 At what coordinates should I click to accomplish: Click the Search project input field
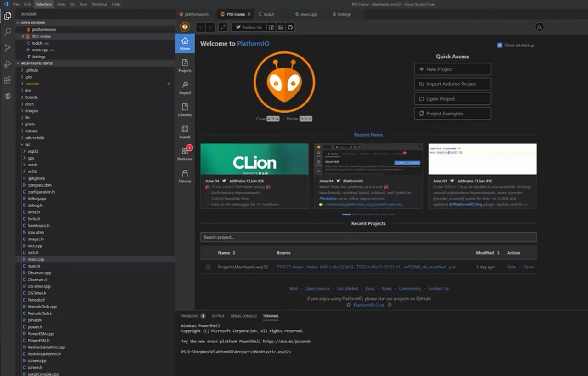click(368, 237)
